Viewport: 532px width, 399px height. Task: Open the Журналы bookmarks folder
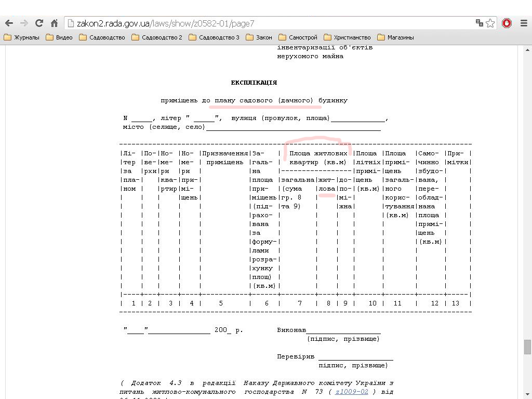coord(22,37)
